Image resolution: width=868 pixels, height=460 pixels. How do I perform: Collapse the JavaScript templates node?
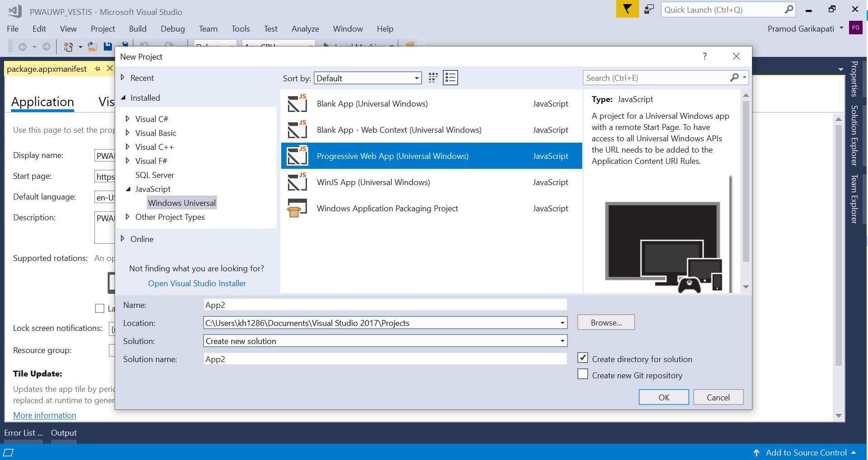(128, 189)
